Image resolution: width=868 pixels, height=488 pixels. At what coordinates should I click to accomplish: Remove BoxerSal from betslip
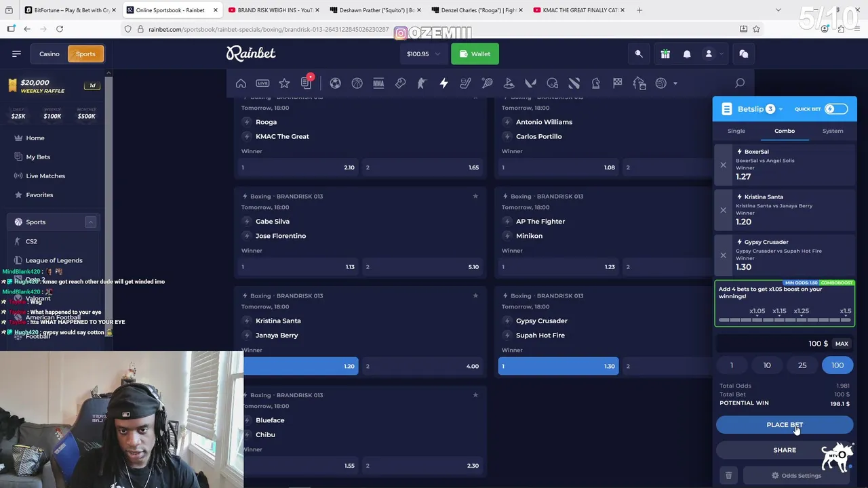tap(723, 165)
